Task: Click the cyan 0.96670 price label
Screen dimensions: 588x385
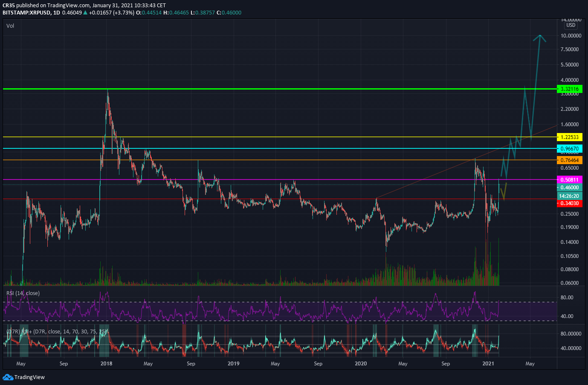Action: [x=570, y=149]
